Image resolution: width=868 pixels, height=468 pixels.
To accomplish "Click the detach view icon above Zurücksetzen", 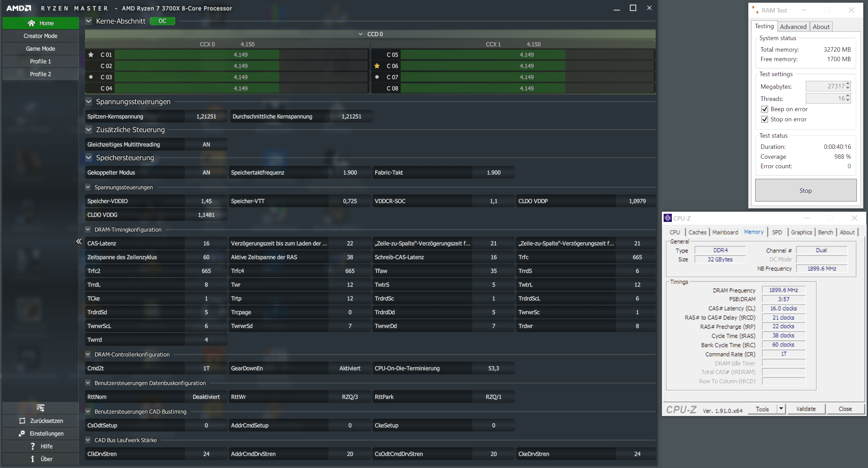I will click(x=40, y=408).
